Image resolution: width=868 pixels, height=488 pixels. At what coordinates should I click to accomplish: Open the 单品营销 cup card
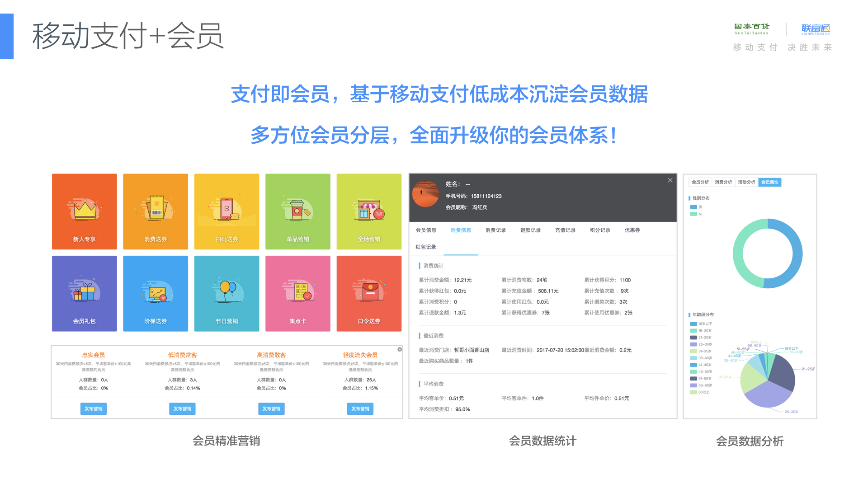298,211
